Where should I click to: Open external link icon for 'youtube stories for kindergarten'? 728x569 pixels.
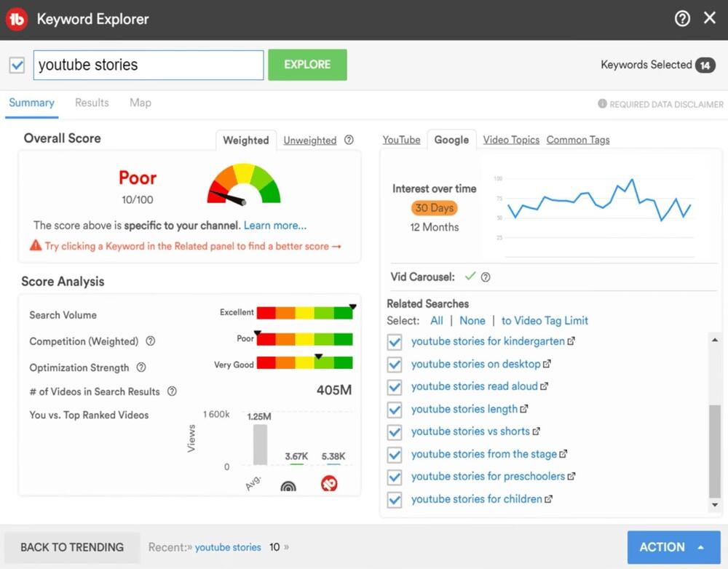[571, 341]
